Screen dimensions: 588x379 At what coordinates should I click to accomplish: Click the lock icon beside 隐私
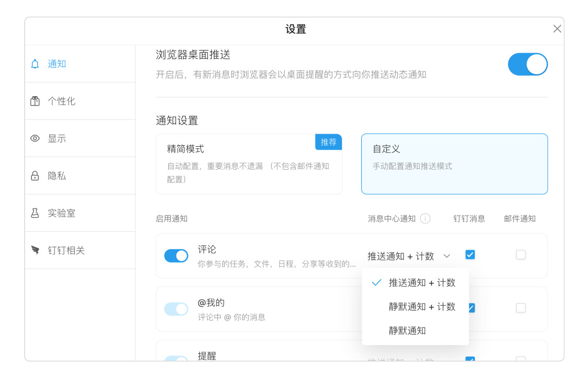pyautogui.click(x=35, y=176)
